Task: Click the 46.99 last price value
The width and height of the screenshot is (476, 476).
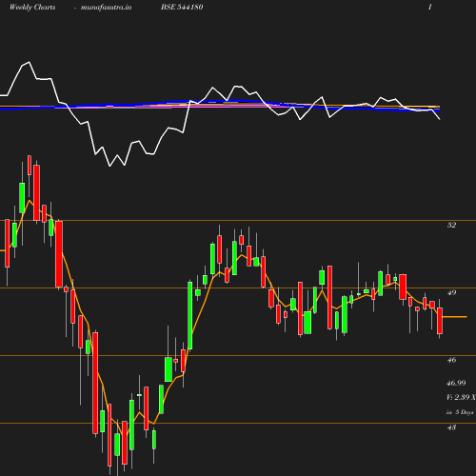Action: click(x=456, y=383)
